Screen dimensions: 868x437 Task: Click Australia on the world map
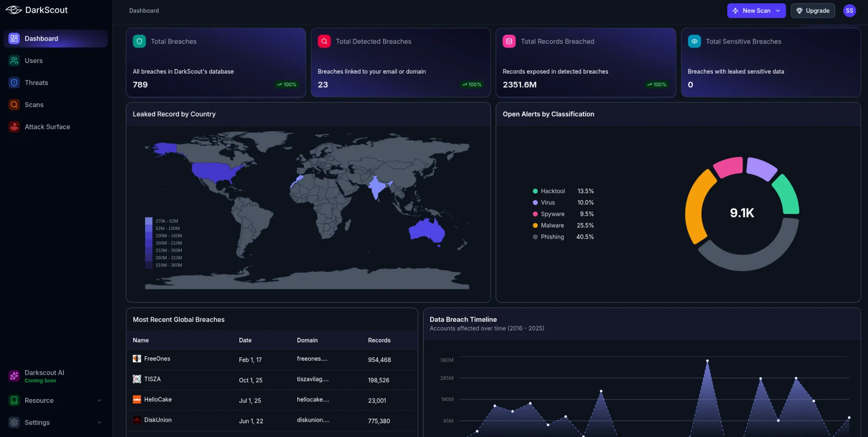pyautogui.click(x=427, y=230)
